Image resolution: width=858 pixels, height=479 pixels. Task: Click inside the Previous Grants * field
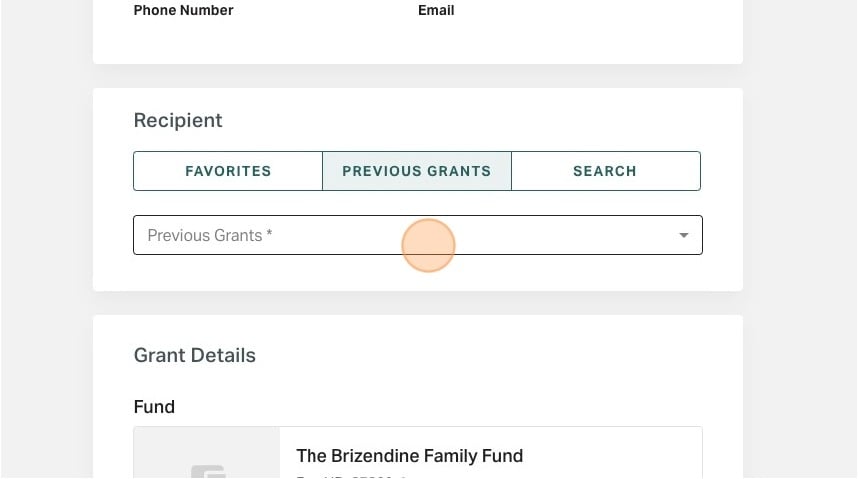[418, 235]
